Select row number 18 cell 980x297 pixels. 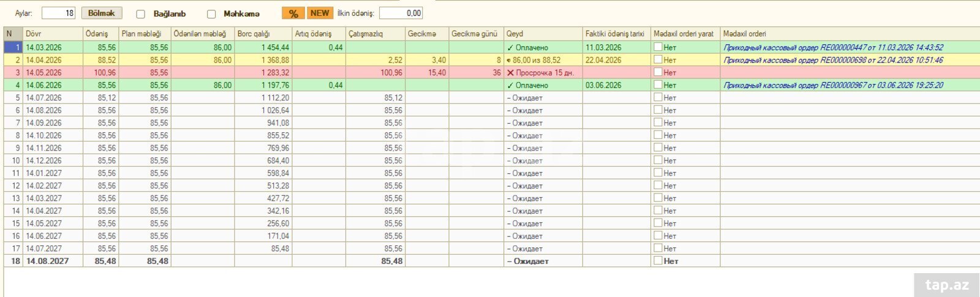point(13,261)
